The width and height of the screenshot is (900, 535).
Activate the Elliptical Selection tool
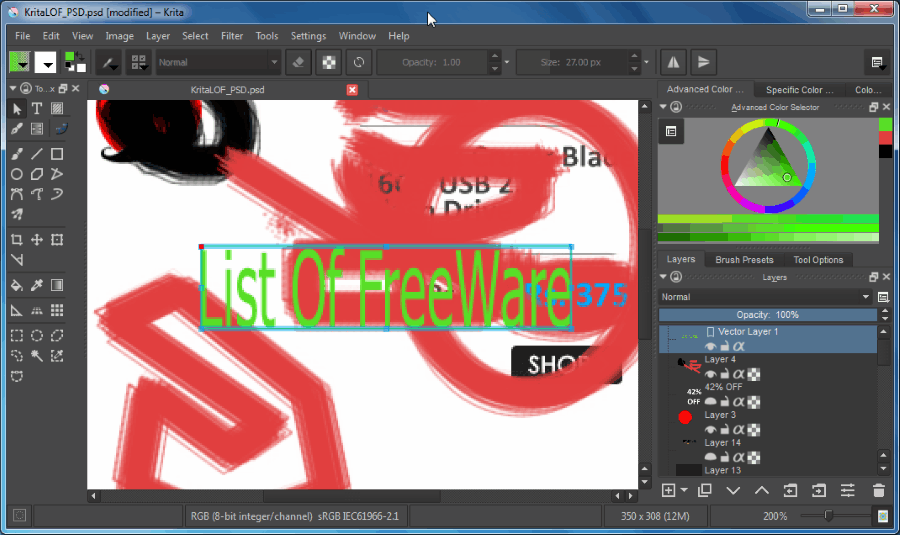37,336
